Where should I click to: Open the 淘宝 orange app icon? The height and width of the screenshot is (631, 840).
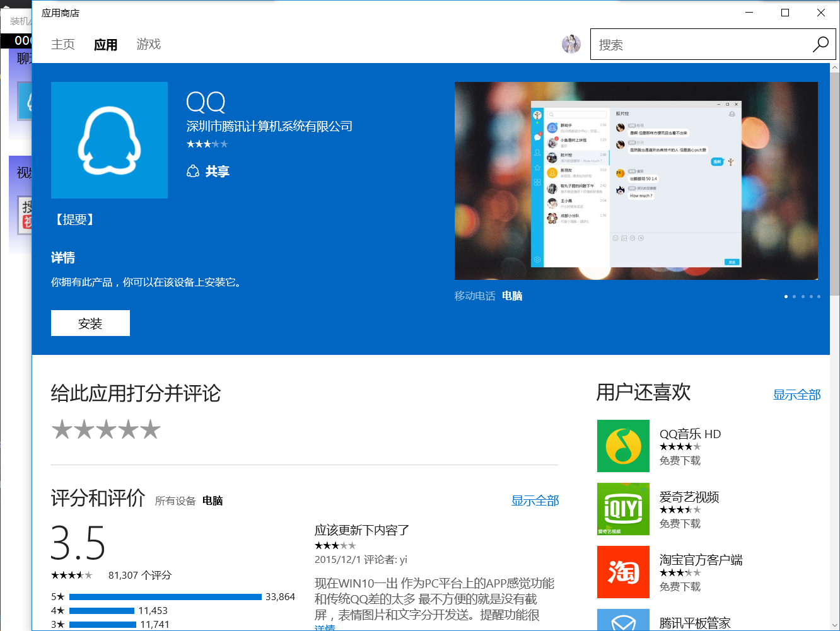tap(623, 572)
